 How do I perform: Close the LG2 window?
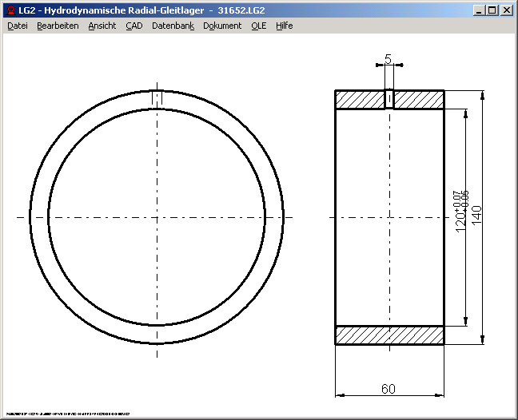(507, 10)
